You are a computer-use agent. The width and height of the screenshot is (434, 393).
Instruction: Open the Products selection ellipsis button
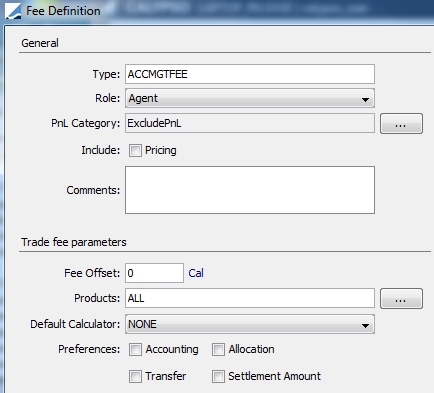click(x=401, y=298)
